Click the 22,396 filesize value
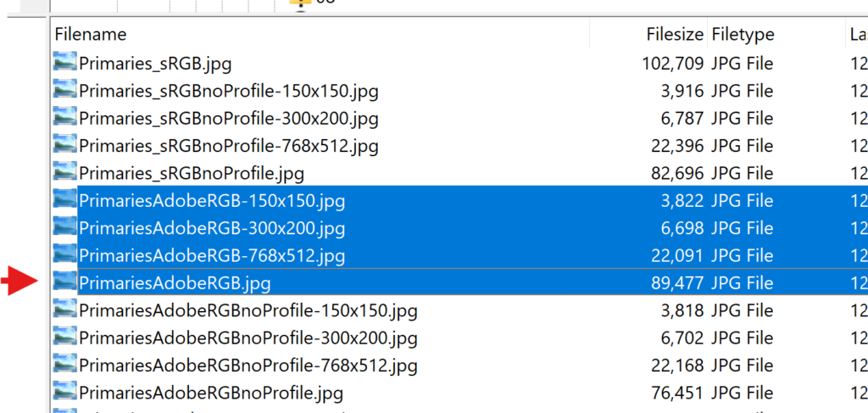The height and width of the screenshot is (413, 868). click(x=678, y=147)
